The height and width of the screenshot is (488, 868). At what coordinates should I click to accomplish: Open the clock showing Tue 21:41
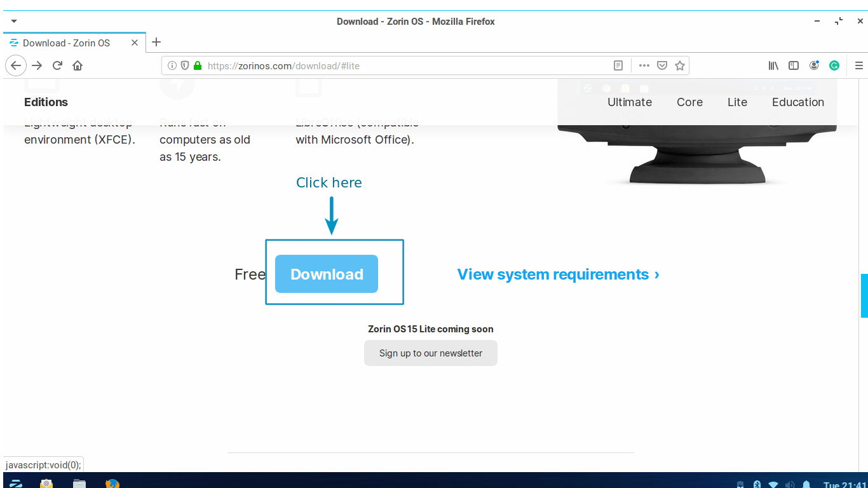click(844, 485)
